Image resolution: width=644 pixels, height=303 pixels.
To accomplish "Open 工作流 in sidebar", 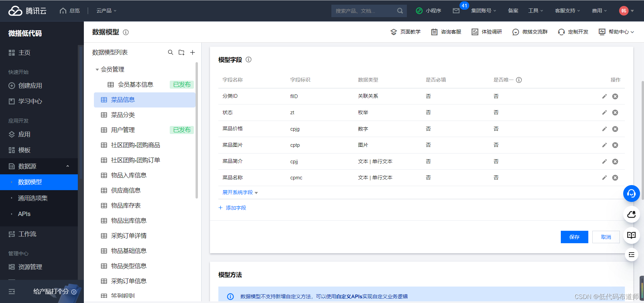I will 39,234.
